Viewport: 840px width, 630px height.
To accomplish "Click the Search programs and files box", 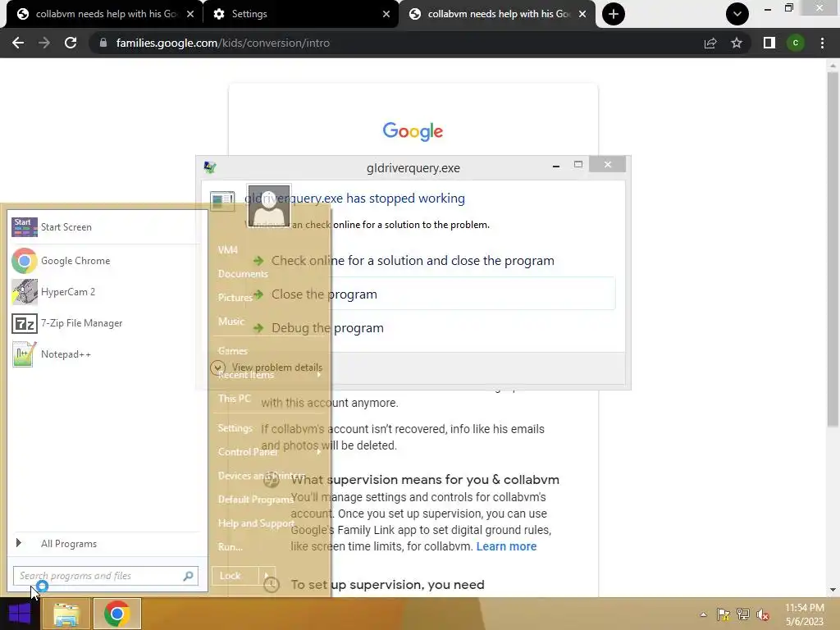I will [x=106, y=576].
